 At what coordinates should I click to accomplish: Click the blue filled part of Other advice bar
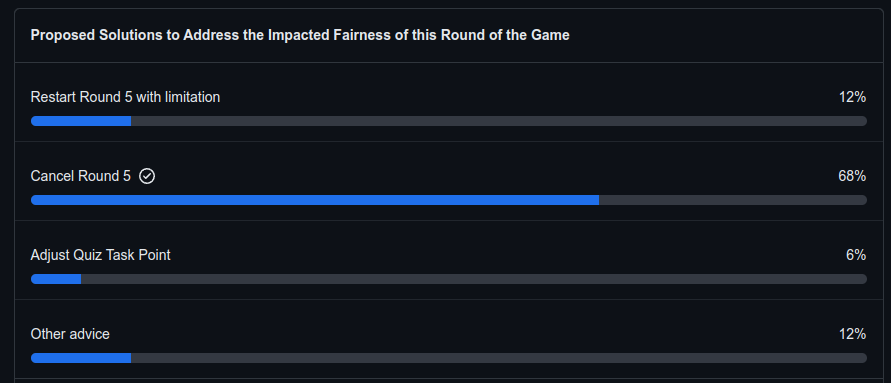(81, 358)
